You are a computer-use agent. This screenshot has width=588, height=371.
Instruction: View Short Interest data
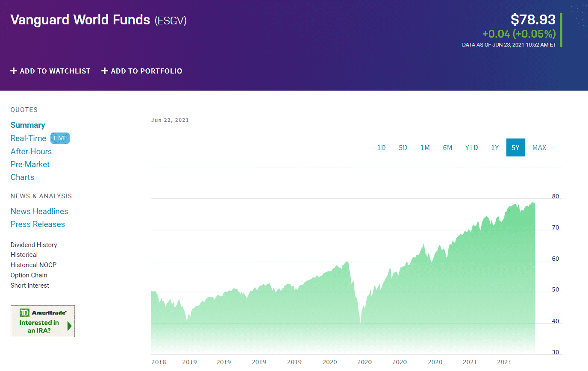point(30,286)
